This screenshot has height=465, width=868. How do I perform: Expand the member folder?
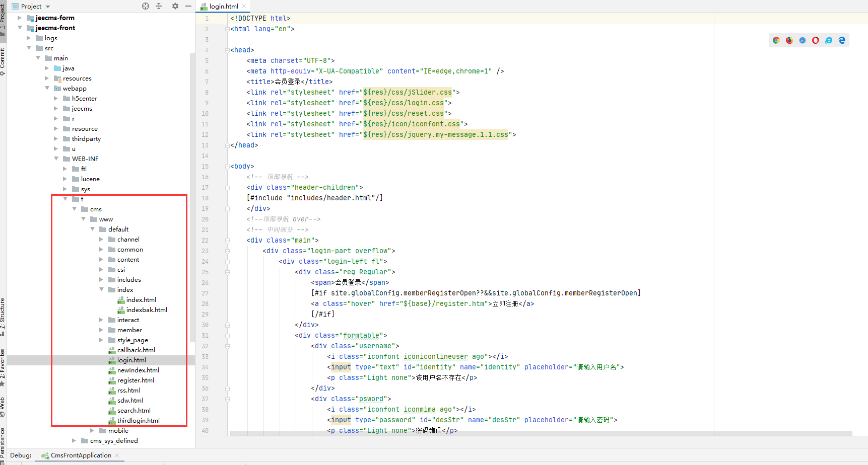[x=101, y=330]
